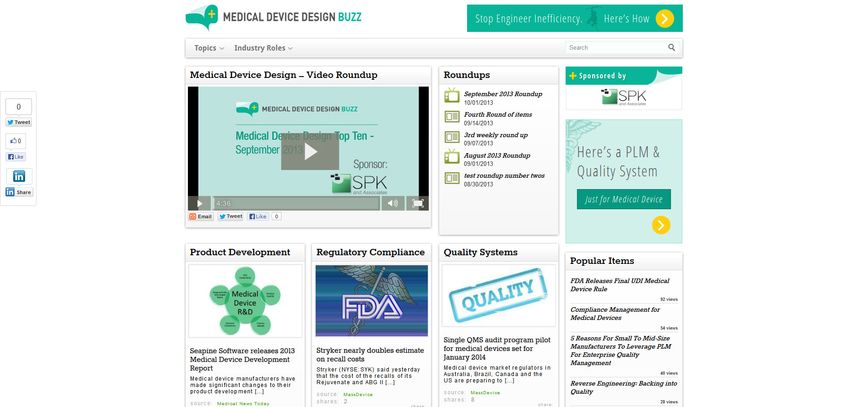Click the Facebook Like button in the left sidebar
The height and width of the screenshot is (407, 868).
click(16, 157)
